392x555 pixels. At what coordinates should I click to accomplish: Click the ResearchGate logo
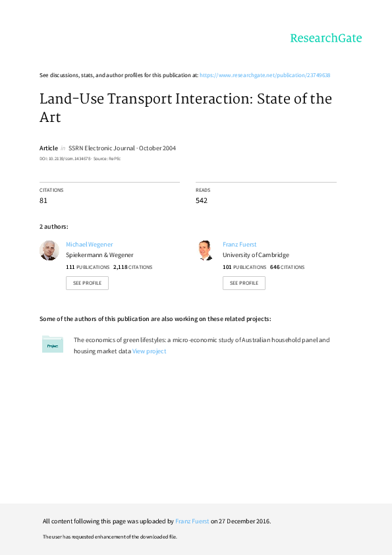coord(326,39)
